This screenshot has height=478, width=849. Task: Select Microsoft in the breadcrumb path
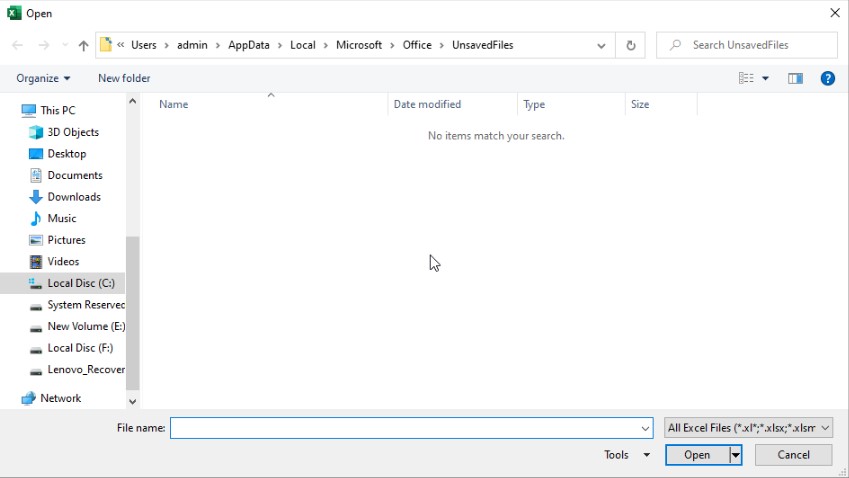tap(358, 45)
